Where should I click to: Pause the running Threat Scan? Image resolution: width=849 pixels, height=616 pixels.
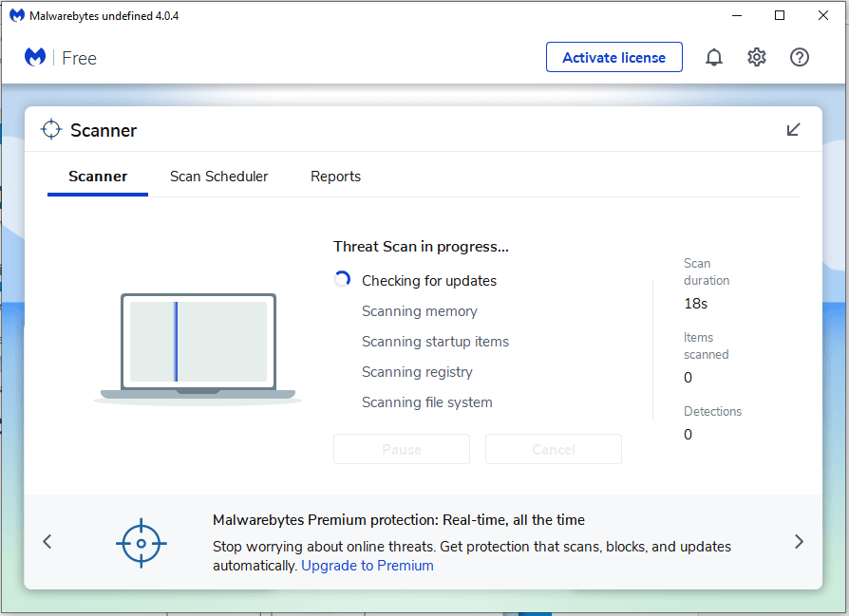[401, 448]
